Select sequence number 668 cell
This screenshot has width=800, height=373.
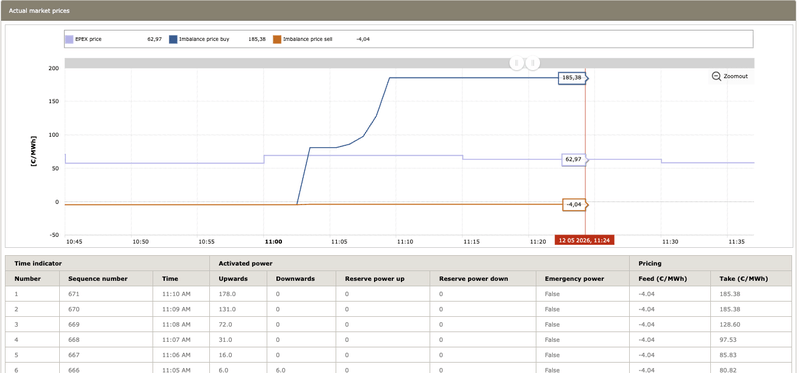coord(106,340)
